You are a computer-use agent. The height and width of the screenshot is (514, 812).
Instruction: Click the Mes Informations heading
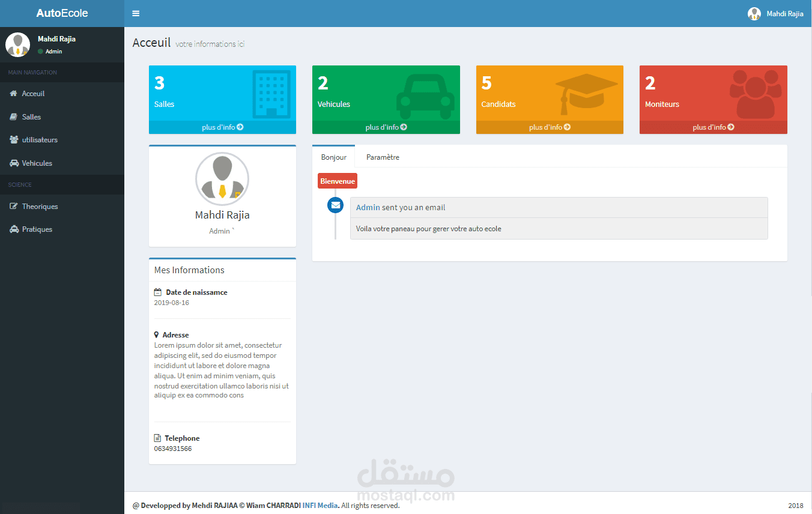[189, 270]
